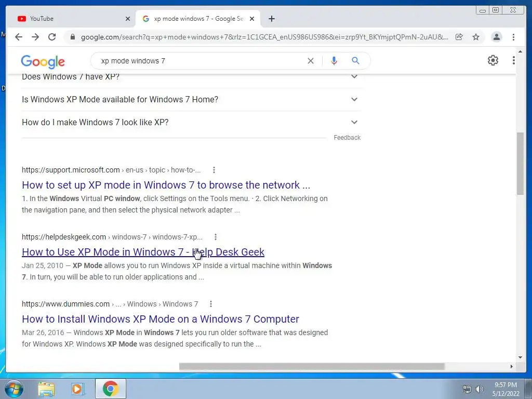Viewport: 532px width, 399px height.
Task: Open "How to Install Windows XP Mode" dummies link
Action: pos(161,319)
